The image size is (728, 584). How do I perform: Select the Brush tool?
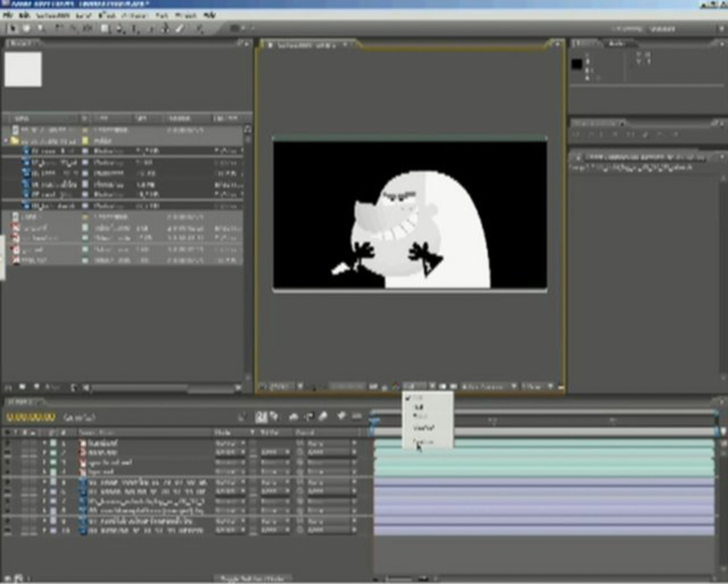click(152, 29)
